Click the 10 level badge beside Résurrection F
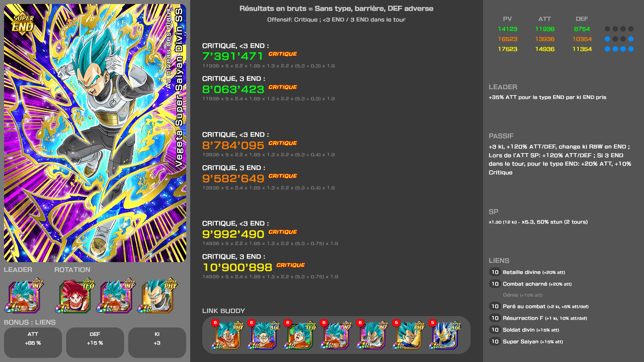 click(495, 318)
